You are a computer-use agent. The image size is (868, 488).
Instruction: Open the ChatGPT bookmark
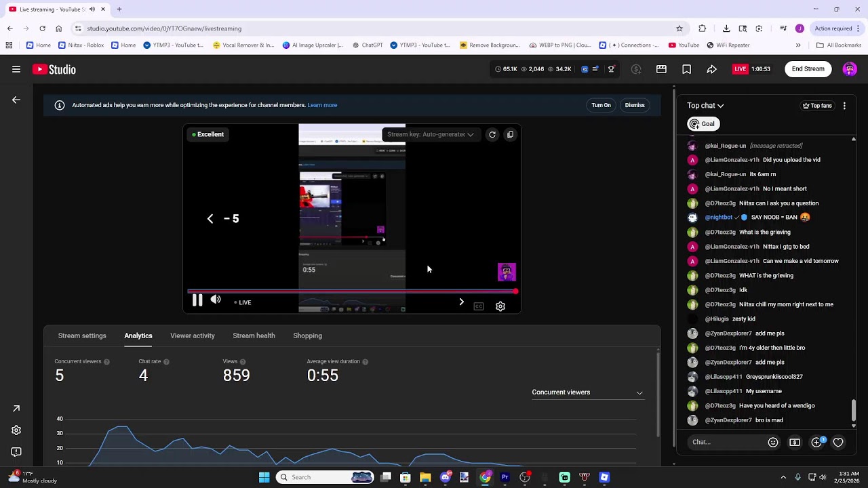coord(368,45)
